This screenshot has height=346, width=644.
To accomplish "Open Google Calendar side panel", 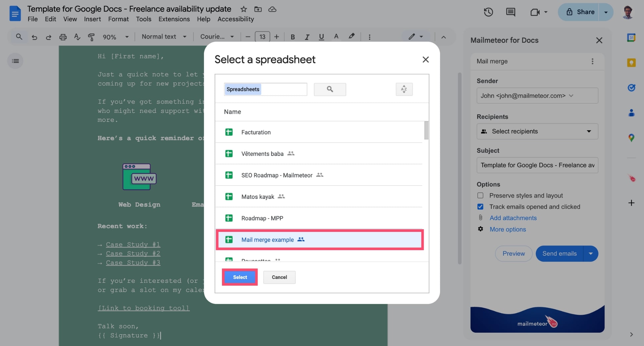I will (631, 37).
